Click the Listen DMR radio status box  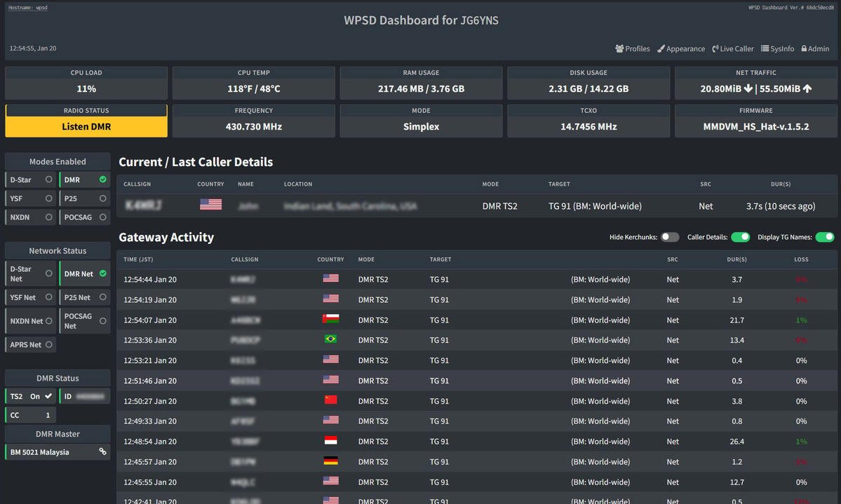tap(86, 127)
